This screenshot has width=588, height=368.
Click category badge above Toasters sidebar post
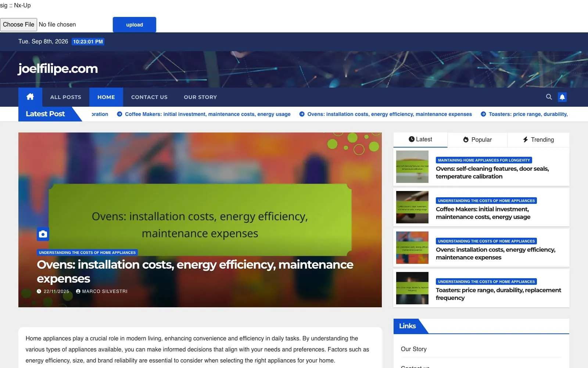(x=486, y=282)
